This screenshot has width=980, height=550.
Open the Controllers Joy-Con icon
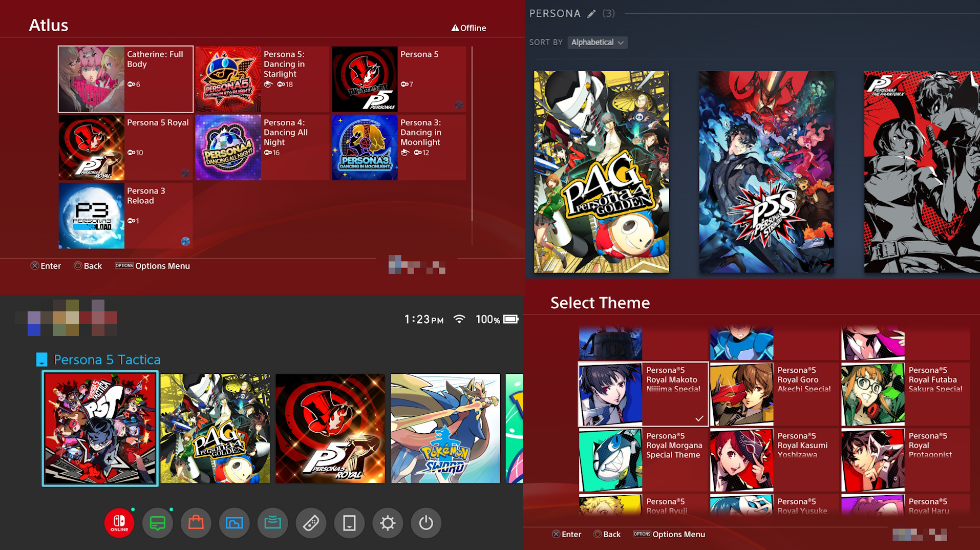click(311, 523)
